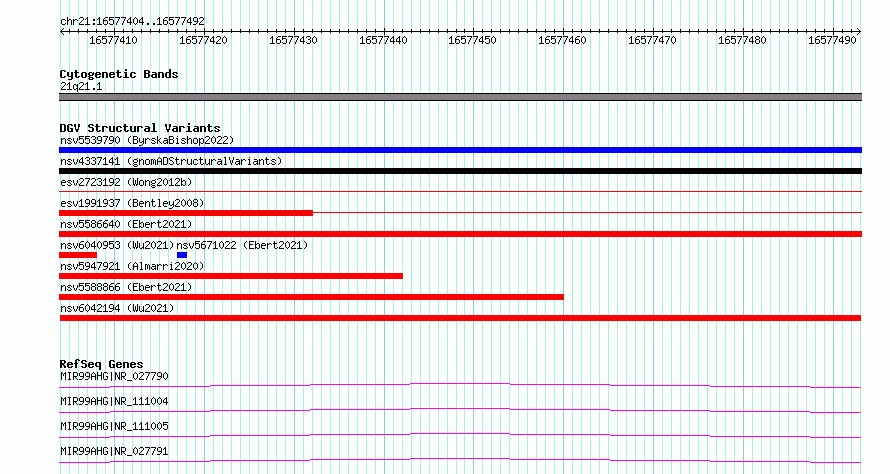Select the small blue nsv5671022 bar
The width and height of the screenshot is (890, 474).
(x=182, y=255)
